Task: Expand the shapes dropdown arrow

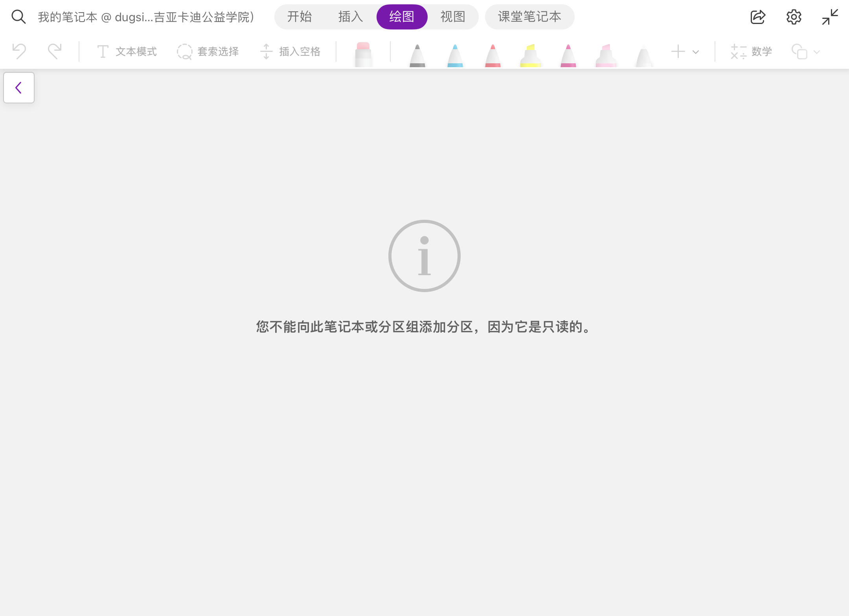Action: pos(817,52)
